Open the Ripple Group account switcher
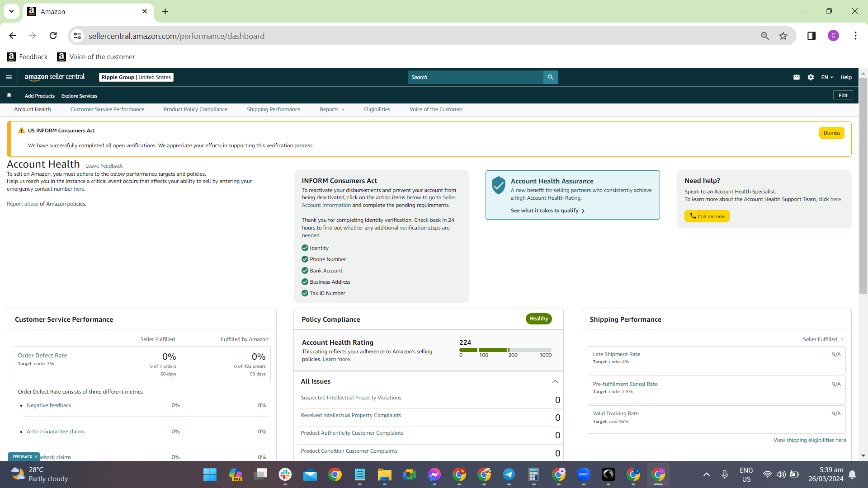The height and width of the screenshot is (488, 868). 136,77
